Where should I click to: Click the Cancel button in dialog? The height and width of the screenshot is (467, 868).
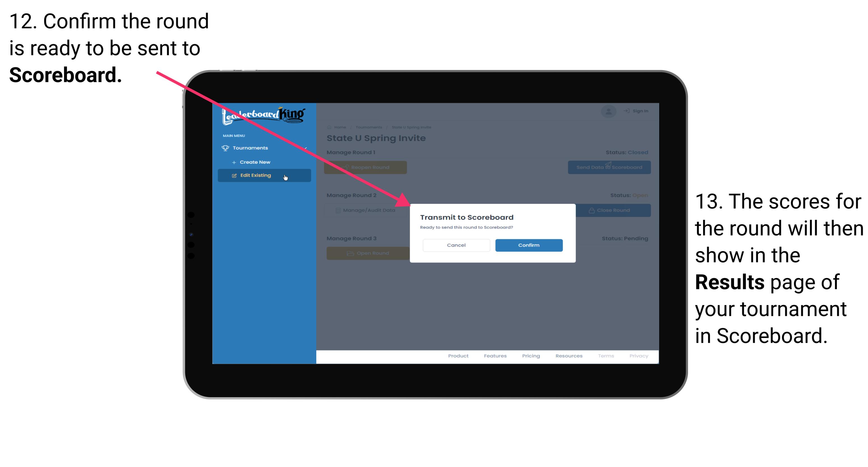tap(456, 245)
